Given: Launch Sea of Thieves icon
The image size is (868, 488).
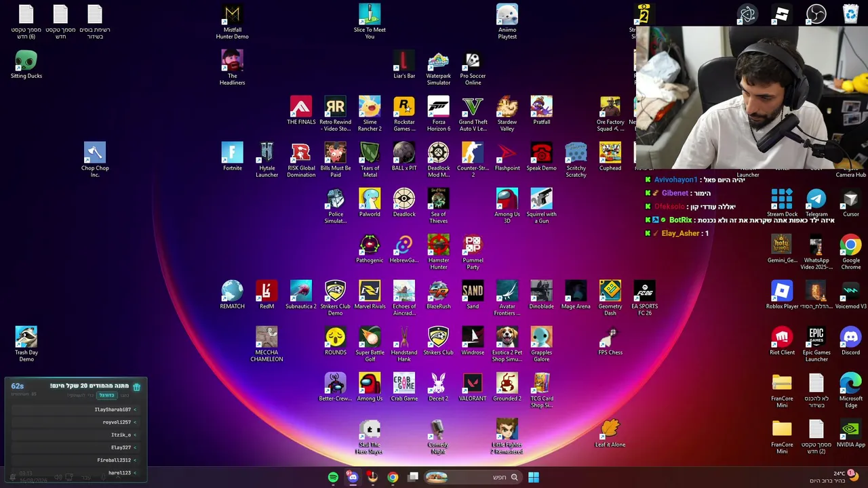Looking at the screenshot, I should [439, 206].
